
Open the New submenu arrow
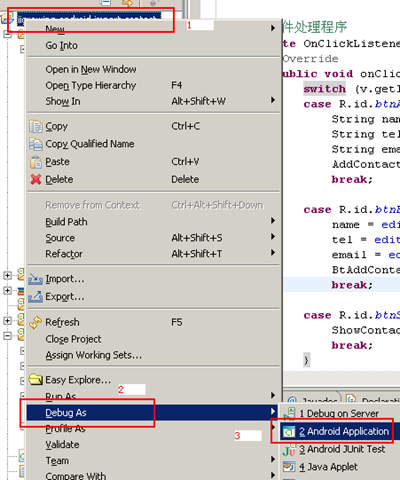(x=273, y=28)
